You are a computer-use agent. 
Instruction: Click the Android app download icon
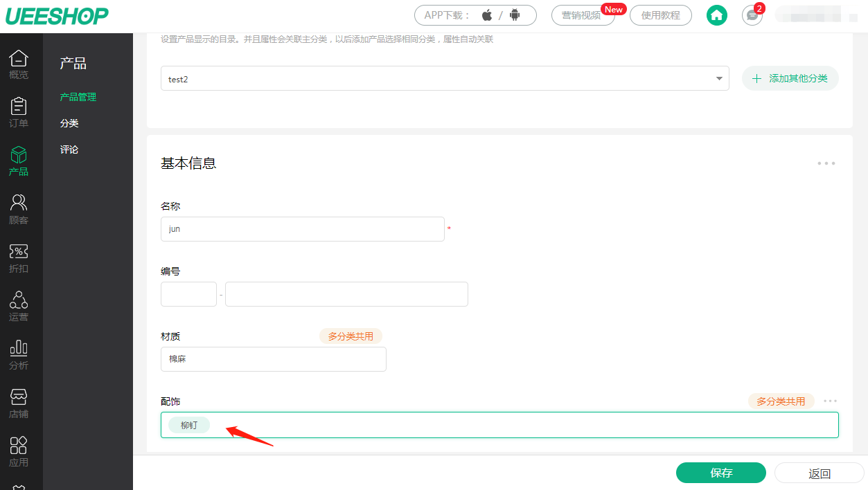[514, 15]
